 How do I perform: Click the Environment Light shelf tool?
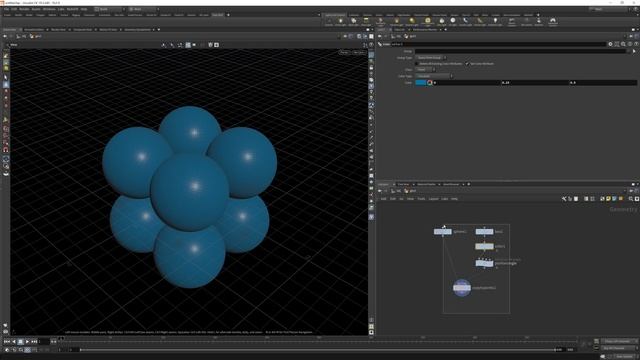(427, 22)
